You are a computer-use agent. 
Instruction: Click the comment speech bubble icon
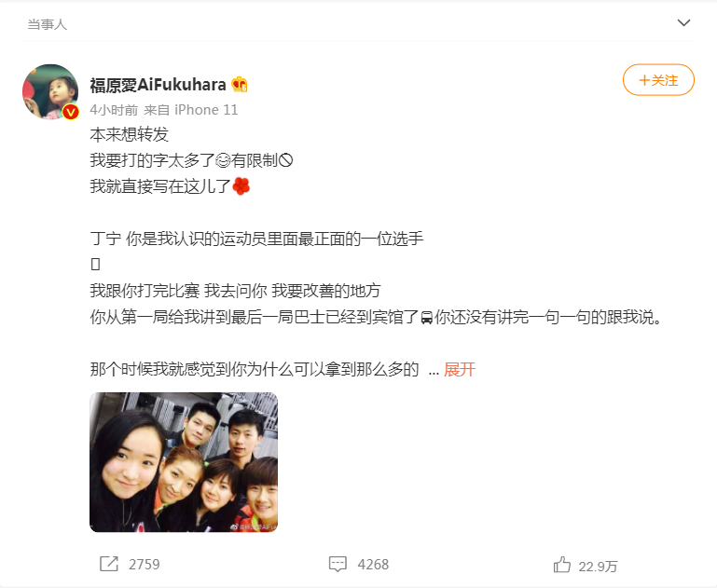click(338, 564)
